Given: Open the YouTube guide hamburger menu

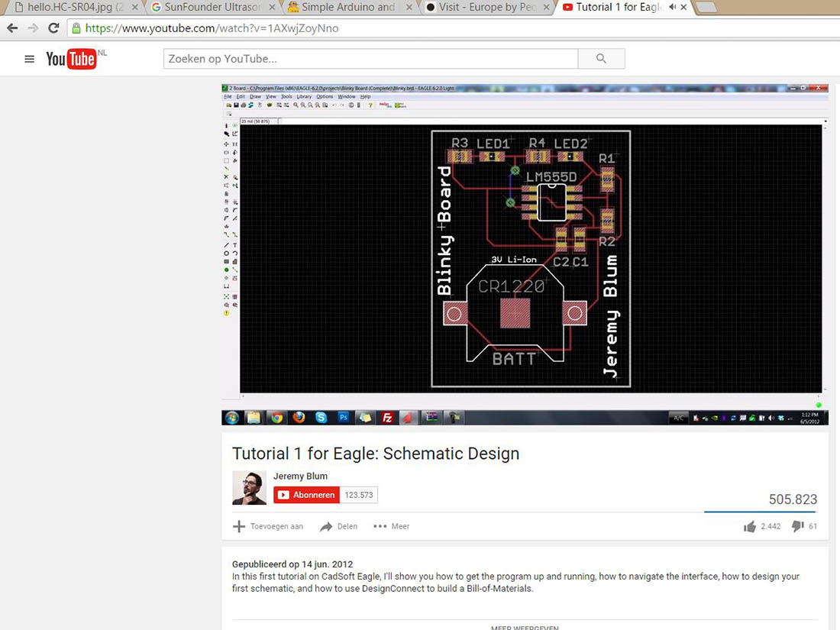Looking at the screenshot, I should click(x=30, y=59).
